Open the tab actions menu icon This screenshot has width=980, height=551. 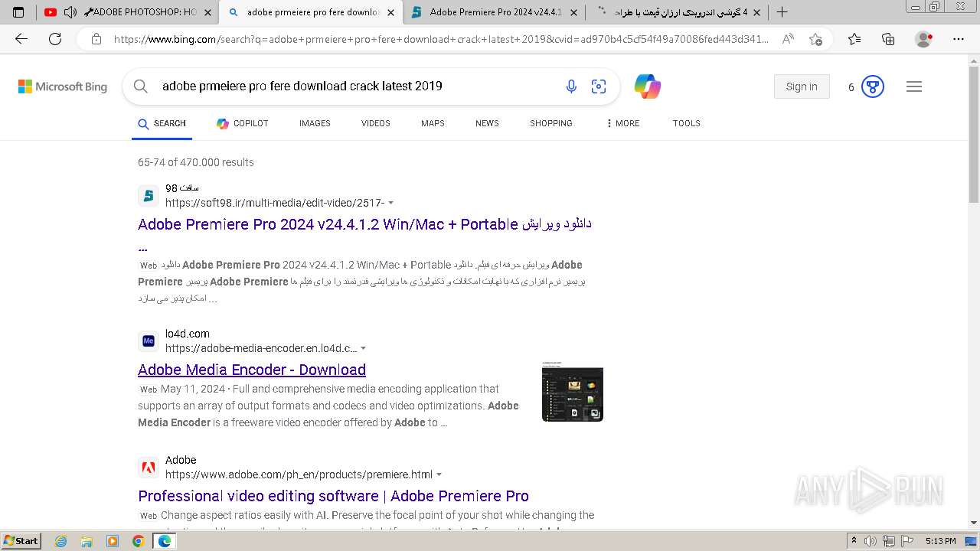(x=18, y=12)
